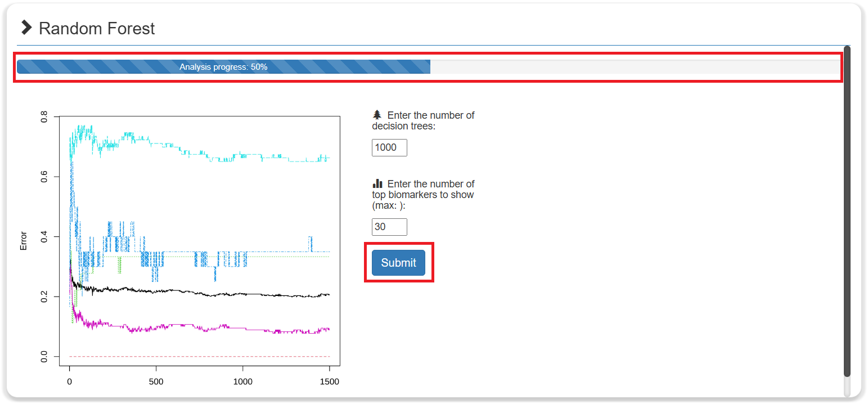
Task: Click the bar chart icon beside biomarkers label
Action: tap(377, 183)
